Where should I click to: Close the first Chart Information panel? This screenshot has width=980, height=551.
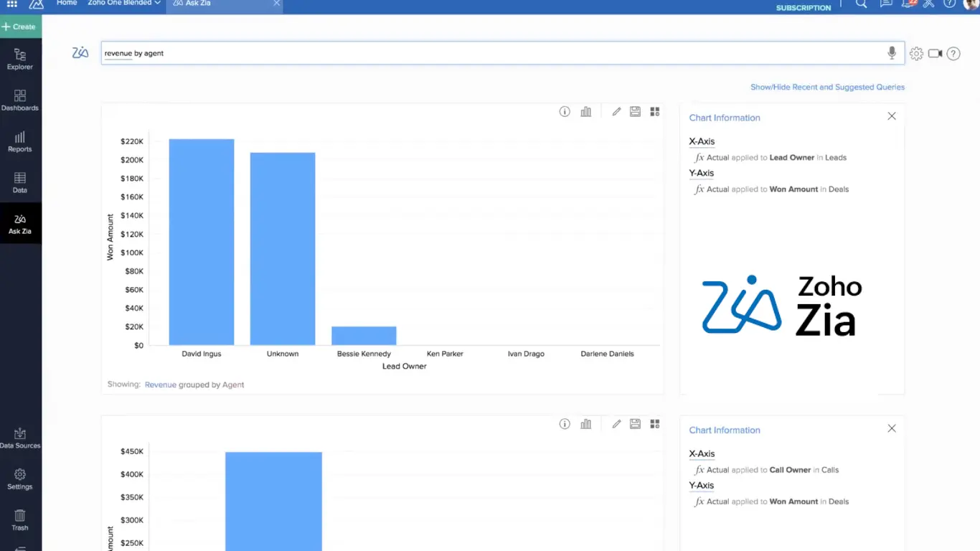(x=892, y=116)
